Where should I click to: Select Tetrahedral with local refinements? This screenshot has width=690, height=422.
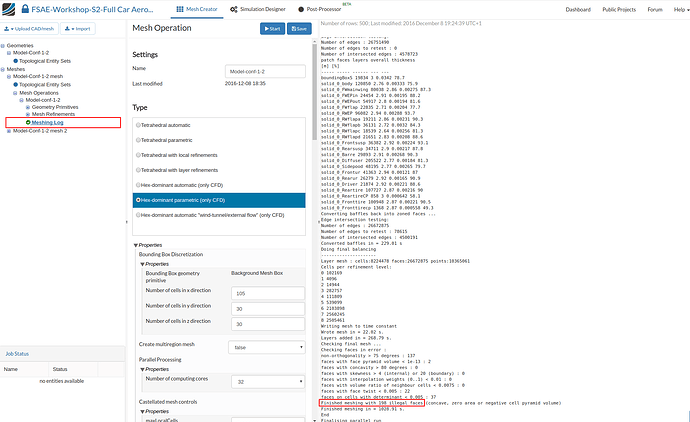click(138, 155)
